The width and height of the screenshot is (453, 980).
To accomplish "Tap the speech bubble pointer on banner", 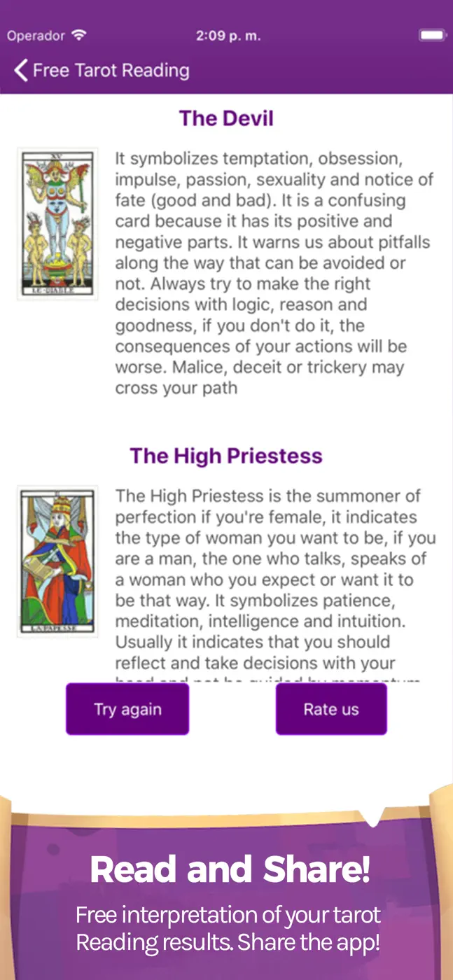I will click(x=372, y=815).
